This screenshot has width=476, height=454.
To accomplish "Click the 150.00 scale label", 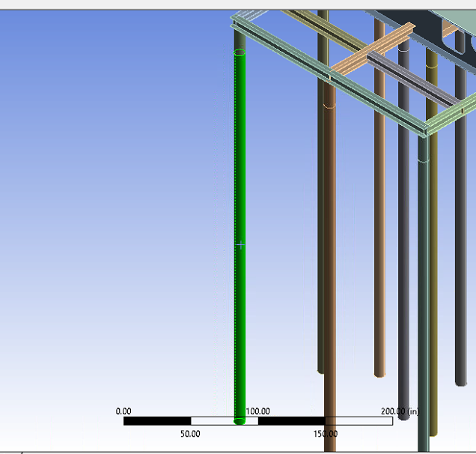I will 326,434.
